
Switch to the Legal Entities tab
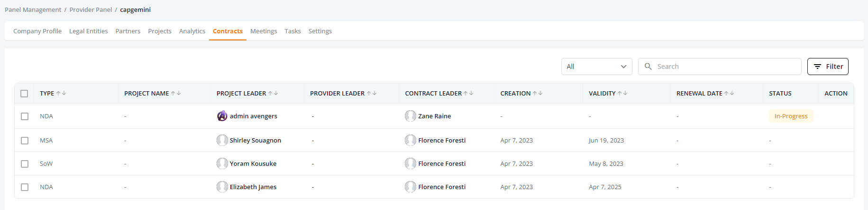tap(89, 31)
